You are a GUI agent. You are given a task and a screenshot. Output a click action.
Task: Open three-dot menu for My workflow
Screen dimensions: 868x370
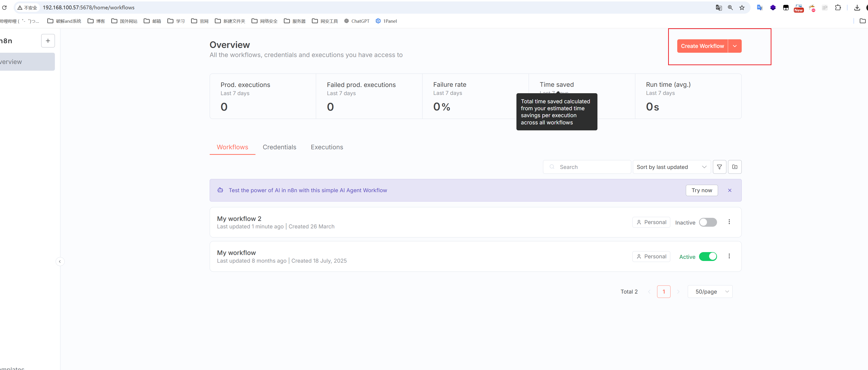729,256
